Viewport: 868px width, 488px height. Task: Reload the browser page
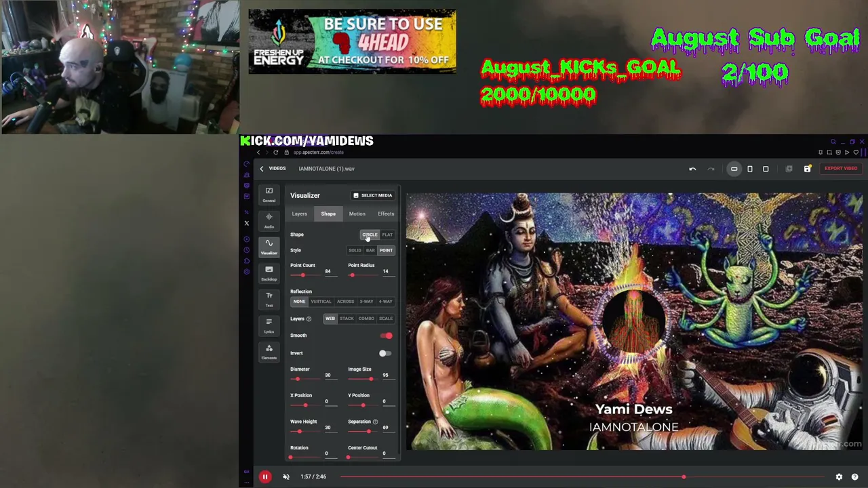[x=275, y=152]
